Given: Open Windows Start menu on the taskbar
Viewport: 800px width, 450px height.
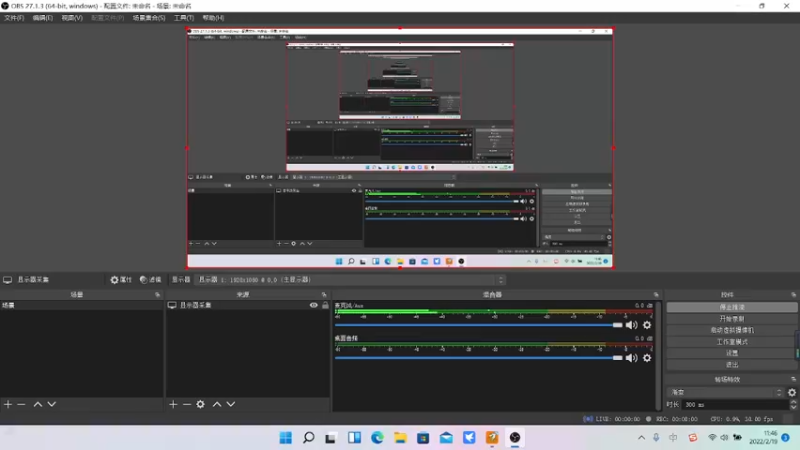Looking at the screenshot, I should click(286, 437).
